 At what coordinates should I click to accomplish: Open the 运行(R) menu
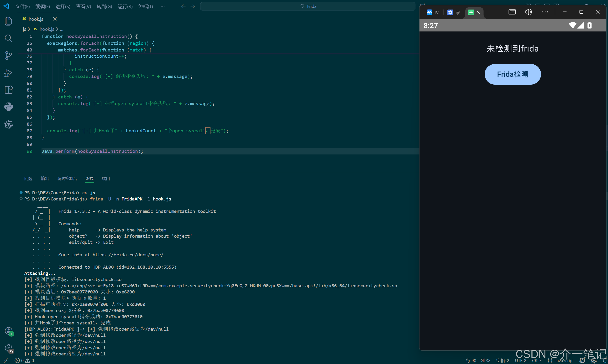click(x=125, y=6)
